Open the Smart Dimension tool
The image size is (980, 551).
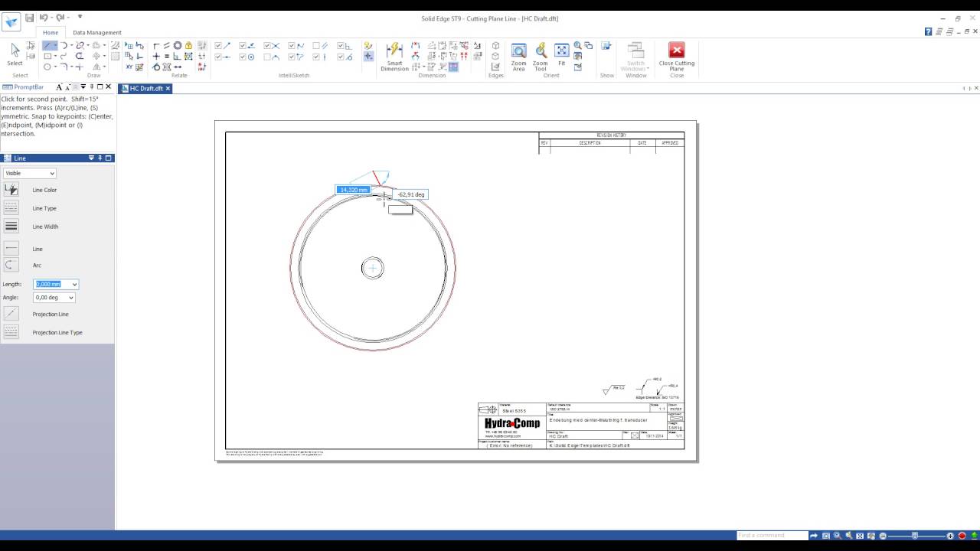(x=394, y=57)
